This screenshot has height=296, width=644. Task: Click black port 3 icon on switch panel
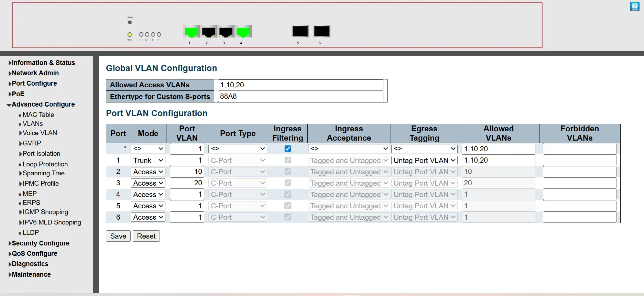click(x=226, y=32)
